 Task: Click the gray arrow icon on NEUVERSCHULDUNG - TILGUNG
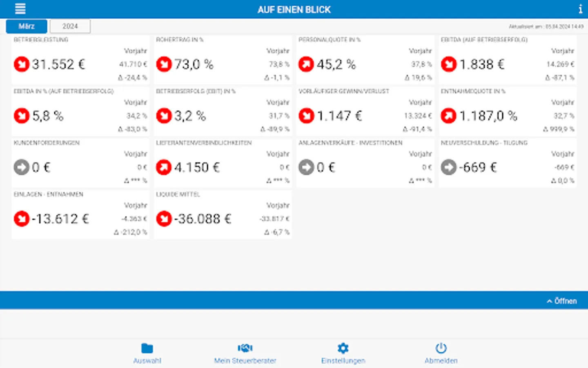tap(448, 167)
